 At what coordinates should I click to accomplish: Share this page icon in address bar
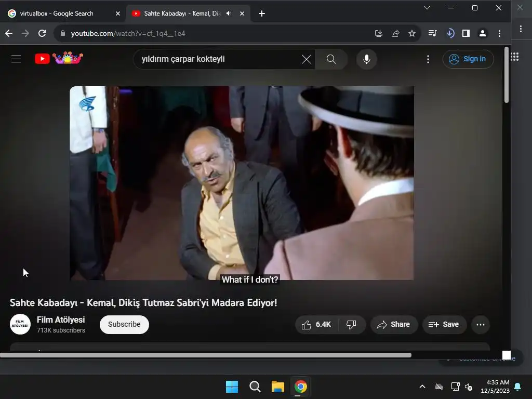(395, 33)
